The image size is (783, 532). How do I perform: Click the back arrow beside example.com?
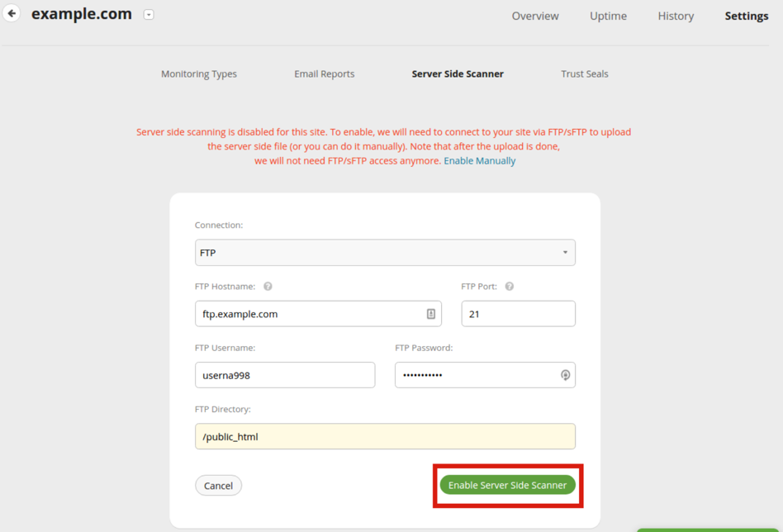(x=12, y=14)
